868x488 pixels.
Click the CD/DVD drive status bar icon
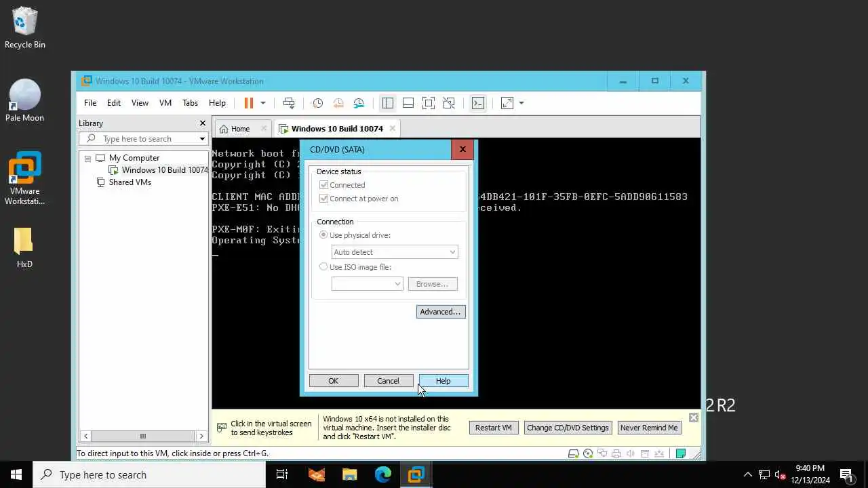pyautogui.click(x=588, y=453)
